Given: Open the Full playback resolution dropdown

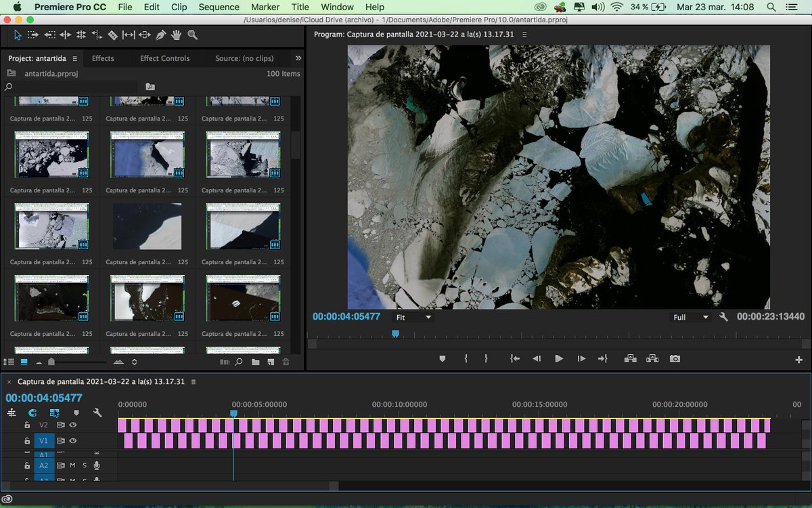Looking at the screenshot, I should click(x=691, y=317).
